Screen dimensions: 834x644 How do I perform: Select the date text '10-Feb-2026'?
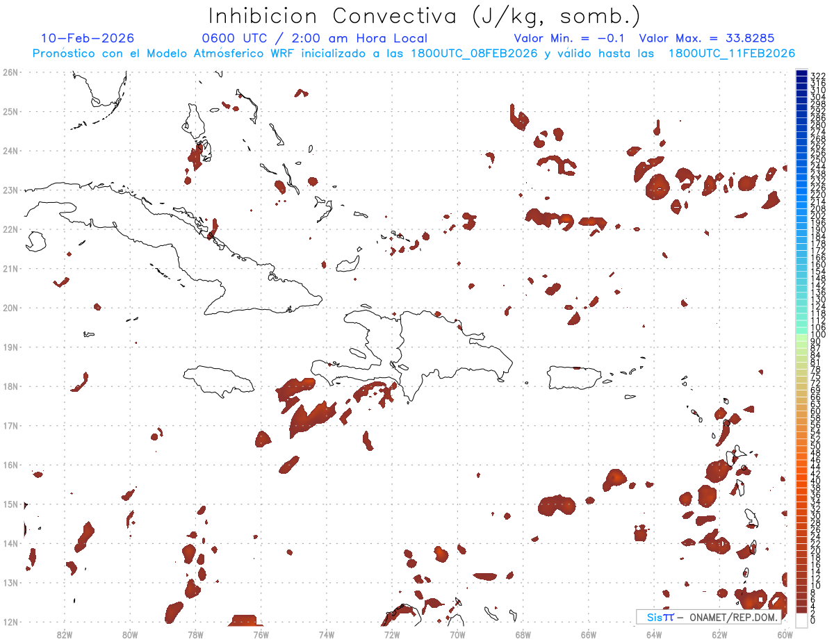pyautogui.click(x=88, y=38)
